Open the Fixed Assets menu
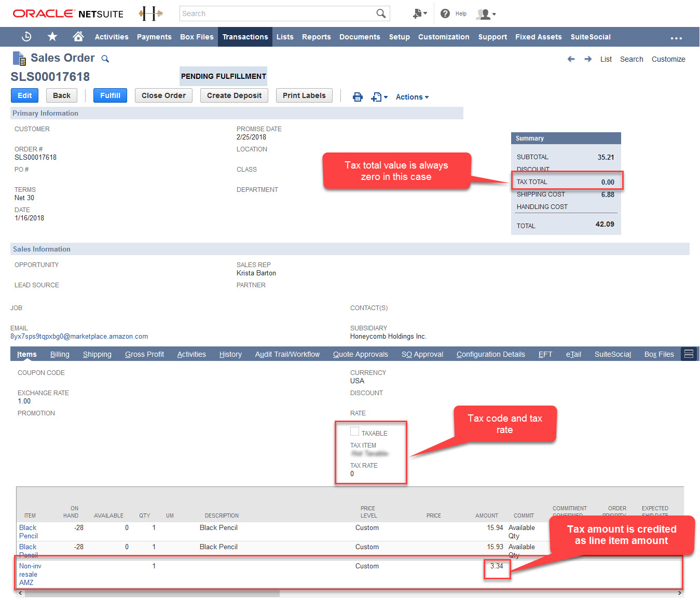The image size is (700, 613). coord(539,37)
